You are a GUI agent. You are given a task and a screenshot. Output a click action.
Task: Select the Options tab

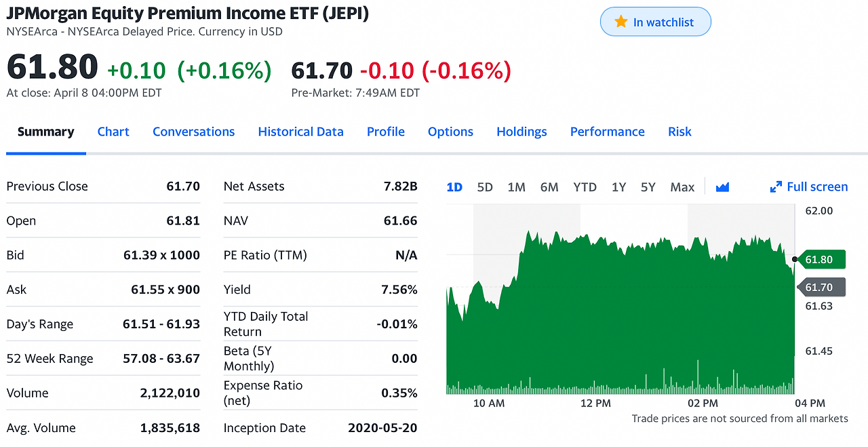pos(450,132)
